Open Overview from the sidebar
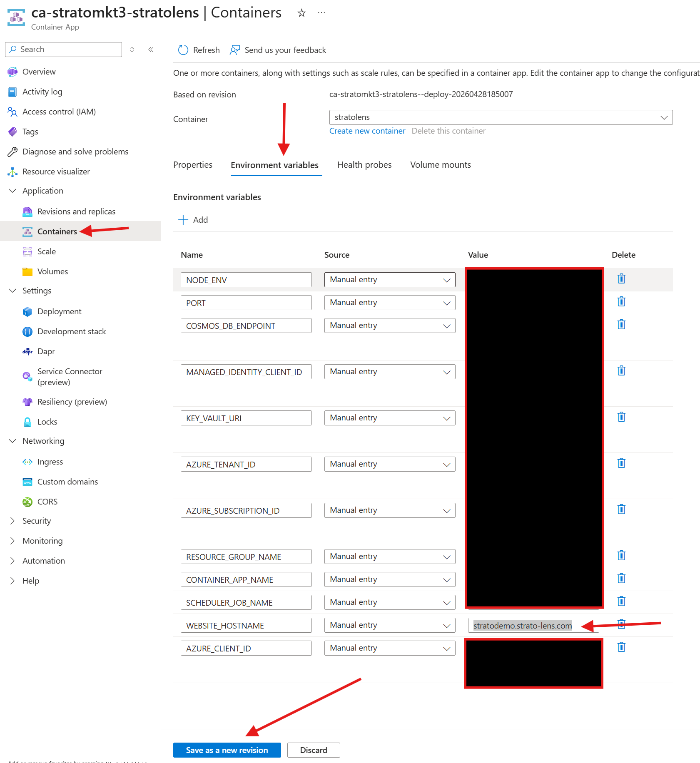 [39, 72]
